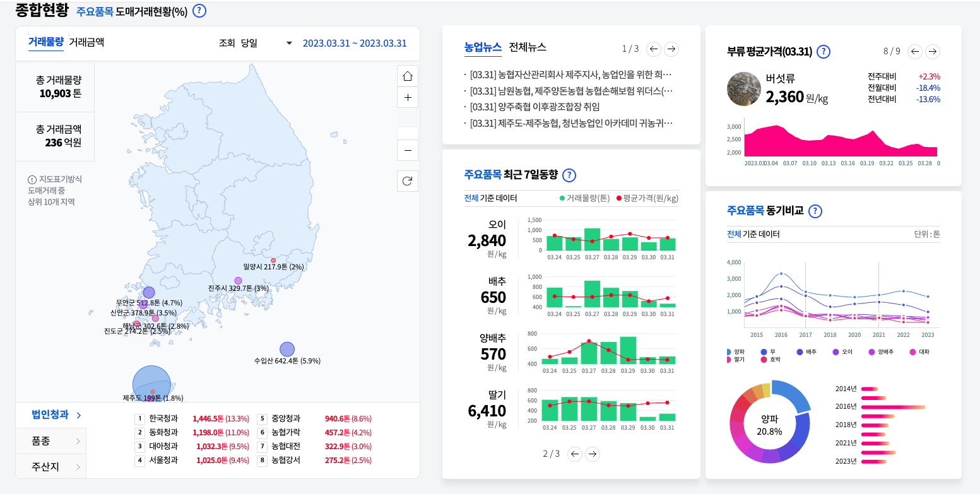Click the 대아청과 ranking row
This screenshot has width=980, height=494.
coord(191,446)
